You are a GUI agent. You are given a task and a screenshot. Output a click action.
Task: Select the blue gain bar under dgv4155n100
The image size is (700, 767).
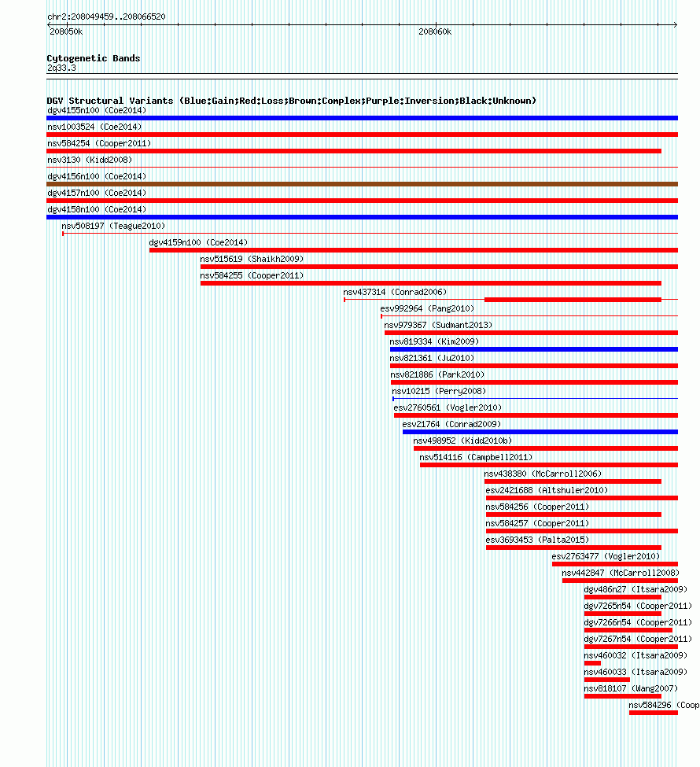point(362,118)
